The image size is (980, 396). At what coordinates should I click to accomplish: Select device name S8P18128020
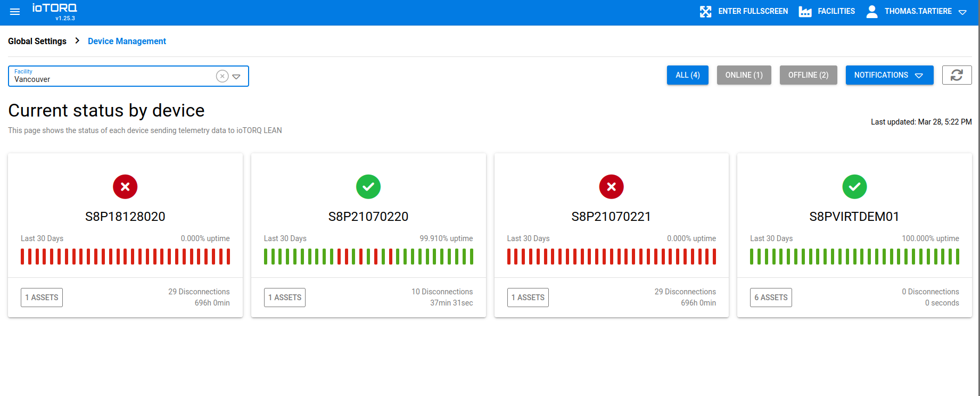click(x=125, y=217)
